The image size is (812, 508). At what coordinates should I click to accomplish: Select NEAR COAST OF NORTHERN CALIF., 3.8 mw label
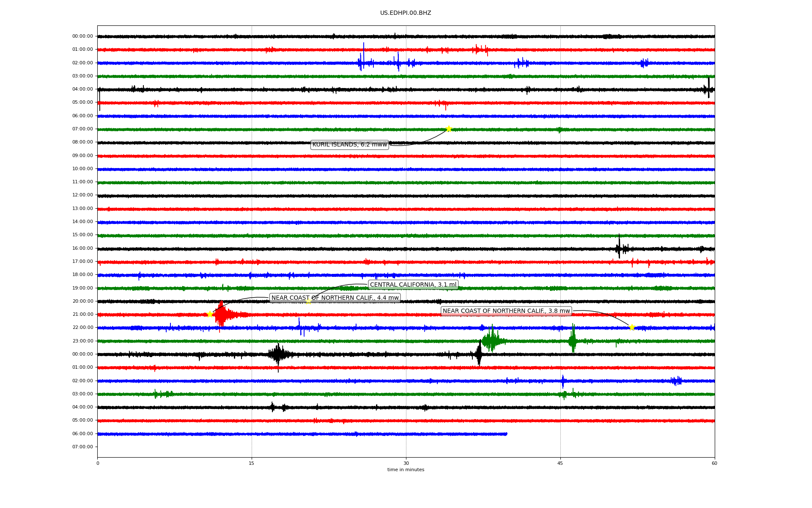[x=506, y=311]
